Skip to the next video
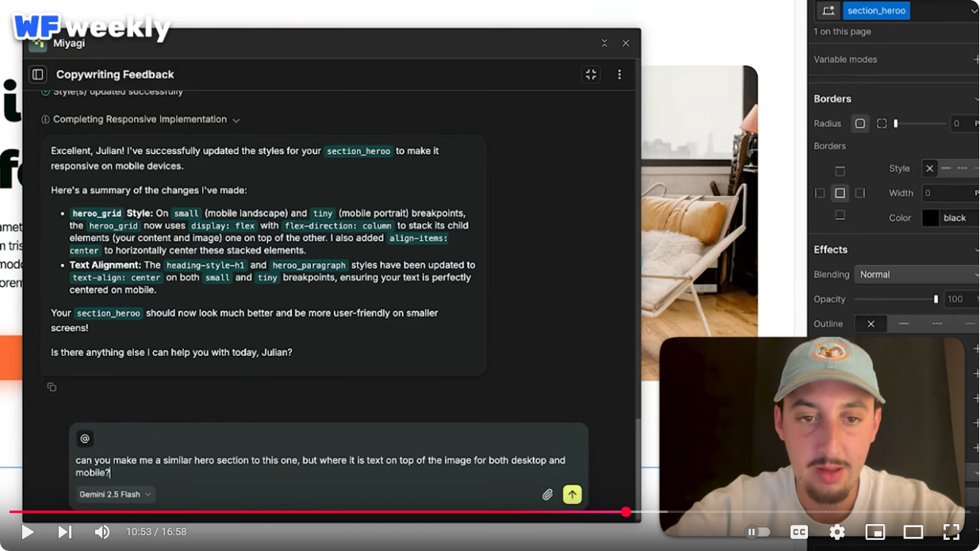This screenshot has width=980, height=551. tap(65, 532)
